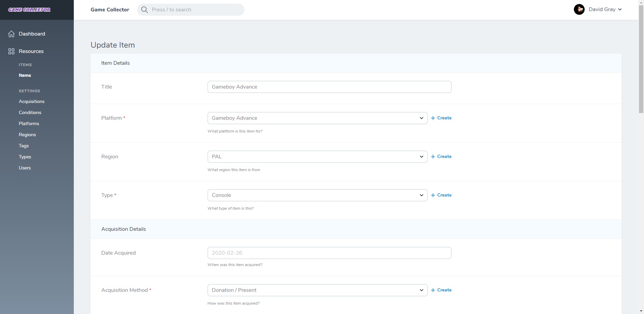Image resolution: width=644 pixels, height=314 pixels.
Task: Open the Region dropdown showing PAL
Action: 317,157
